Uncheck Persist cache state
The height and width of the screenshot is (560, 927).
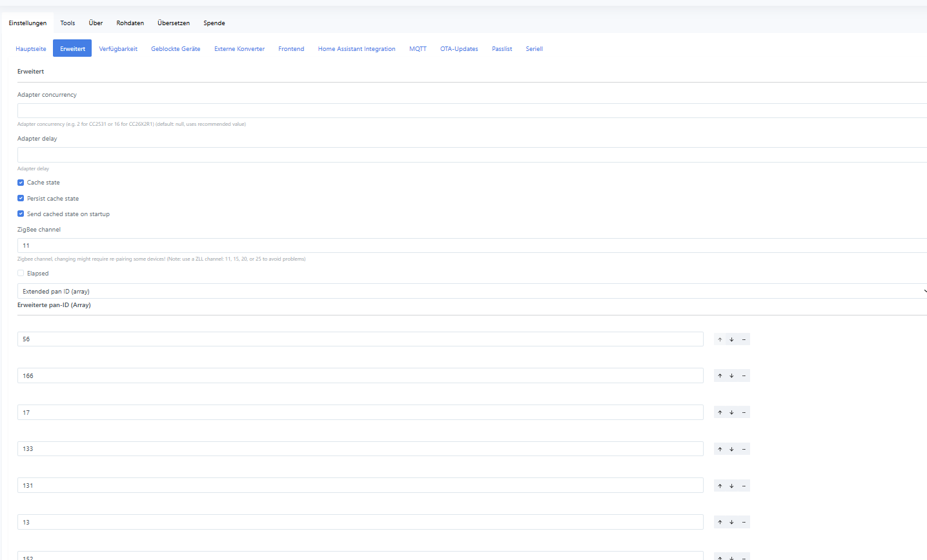pyautogui.click(x=21, y=199)
